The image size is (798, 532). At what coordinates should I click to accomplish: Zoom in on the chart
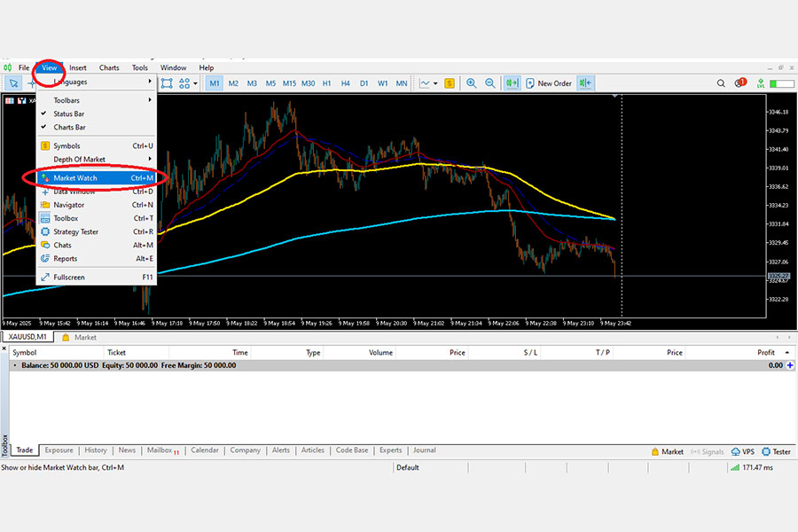pos(472,83)
